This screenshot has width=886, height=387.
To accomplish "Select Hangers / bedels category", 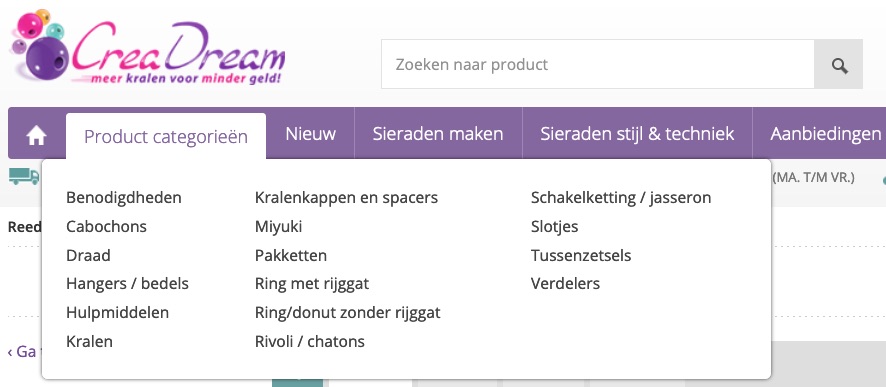I will click(x=127, y=283).
